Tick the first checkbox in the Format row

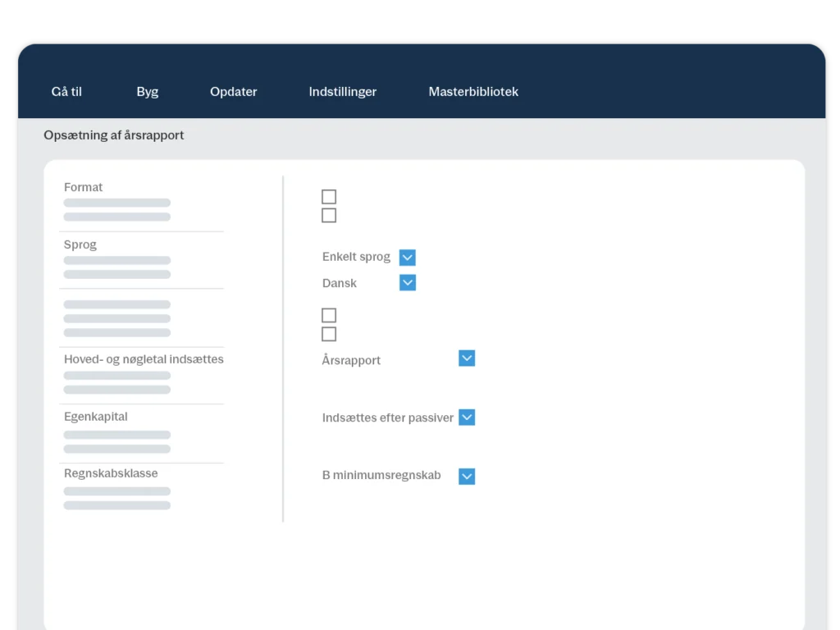(329, 197)
